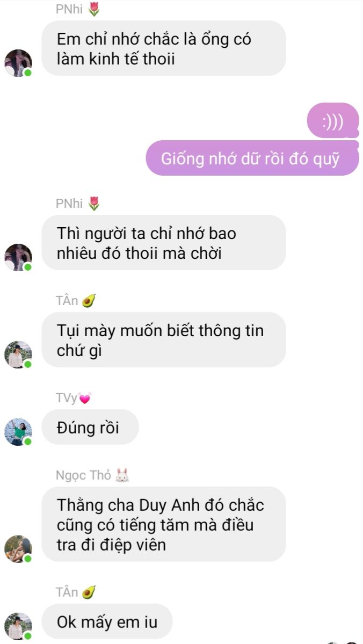
Task: Tap PNhi's avatar next to 'Thì người ta chỉ nhớ'
Action: tap(18, 257)
